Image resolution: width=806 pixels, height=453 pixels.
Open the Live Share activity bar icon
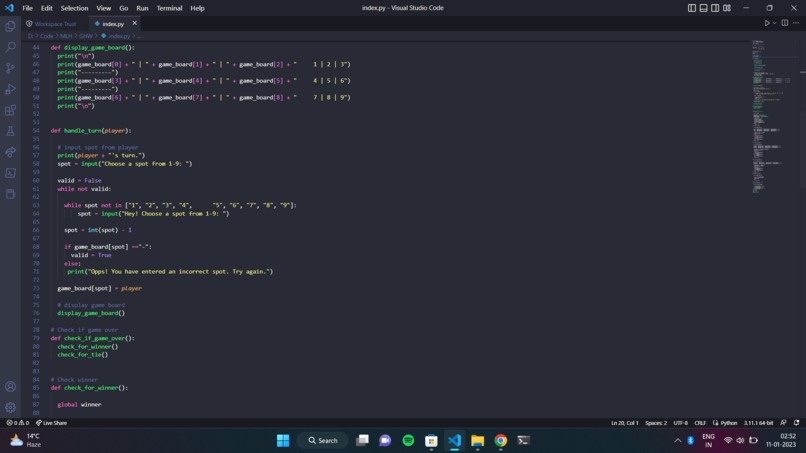pos(10,152)
